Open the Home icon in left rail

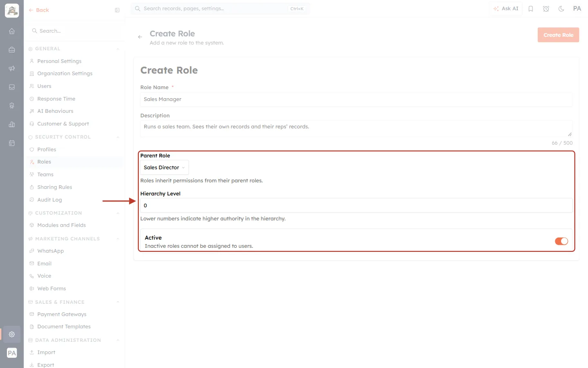[x=12, y=31]
